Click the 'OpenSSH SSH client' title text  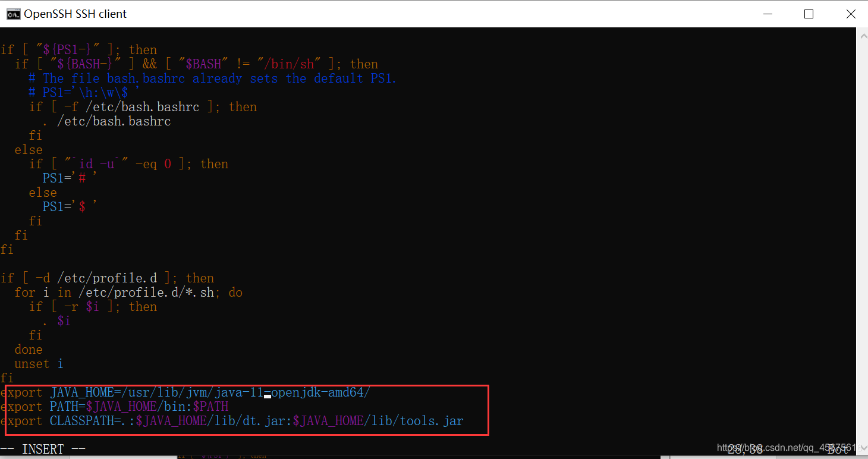click(x=76, y=14)
